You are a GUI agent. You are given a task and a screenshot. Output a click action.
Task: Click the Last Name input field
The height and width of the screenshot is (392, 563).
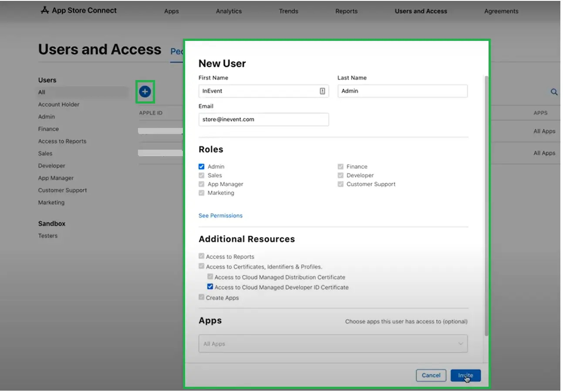pyautogui.click(x=403, y=91)
